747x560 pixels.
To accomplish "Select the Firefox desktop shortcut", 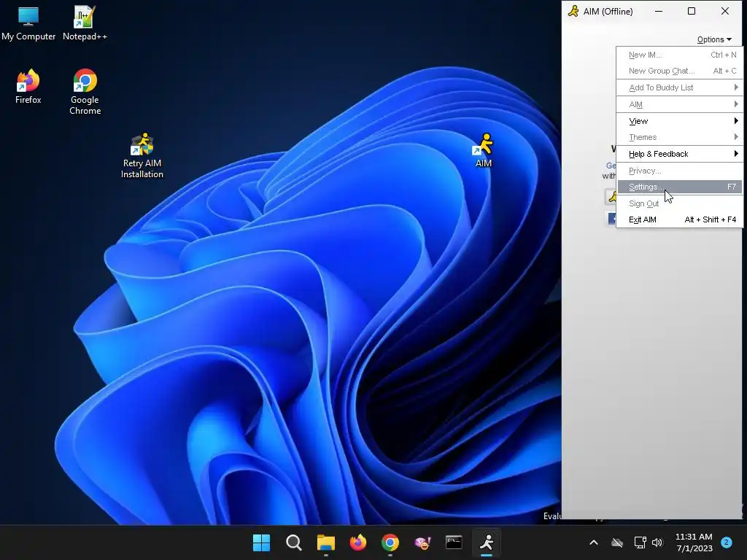I will coord(28,86).
